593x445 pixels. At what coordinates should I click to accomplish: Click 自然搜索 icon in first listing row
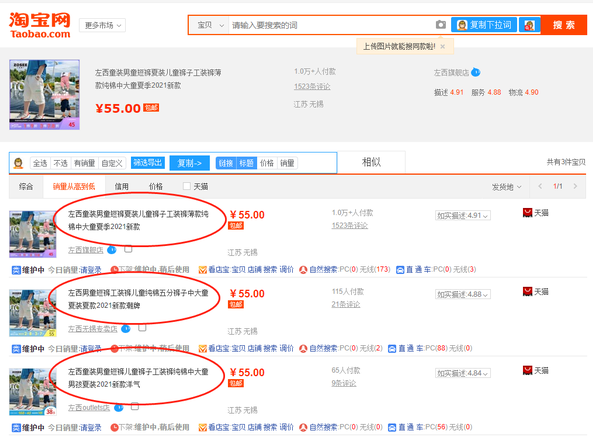[303, 270]
